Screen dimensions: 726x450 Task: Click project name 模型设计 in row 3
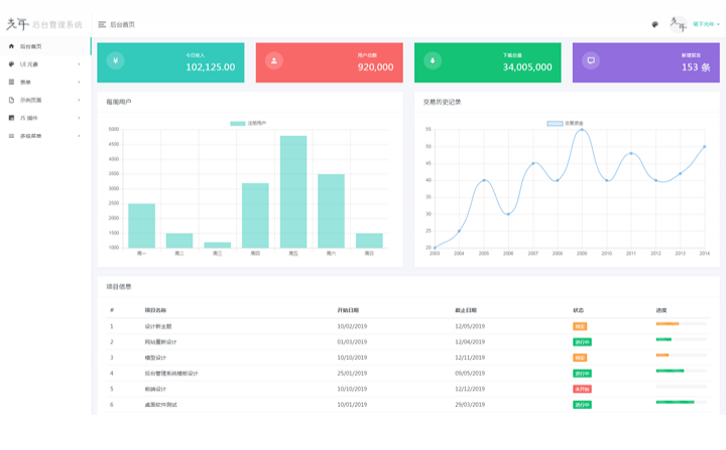155,358
